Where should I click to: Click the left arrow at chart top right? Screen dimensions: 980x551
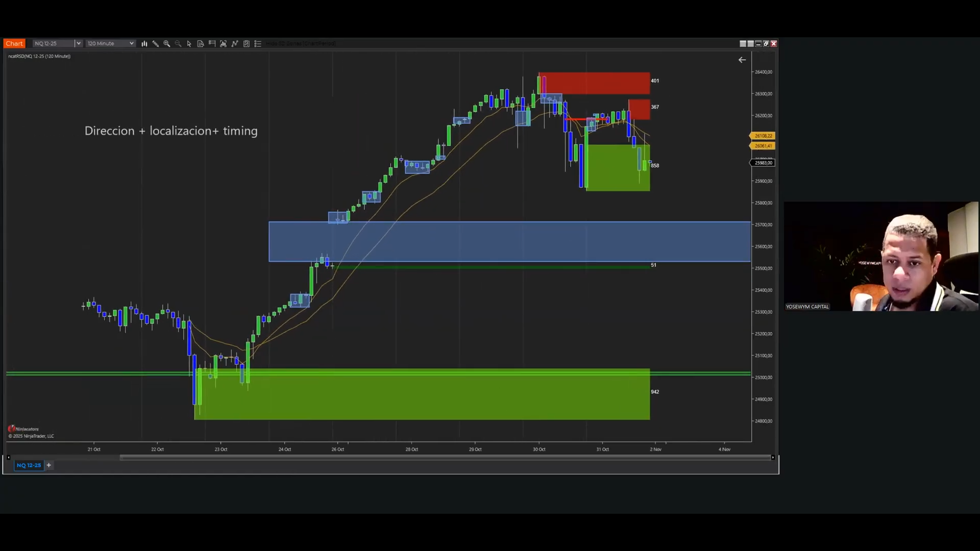742,60
